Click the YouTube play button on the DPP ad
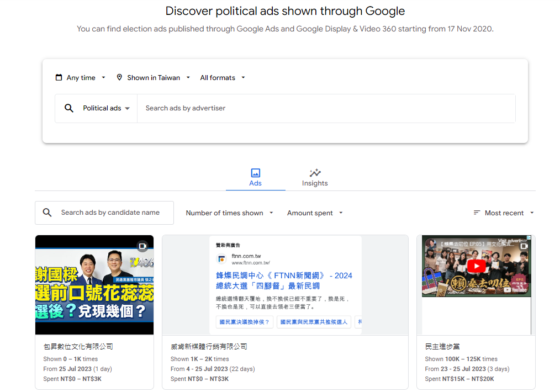The image size is (560, 392). [476, 266]
